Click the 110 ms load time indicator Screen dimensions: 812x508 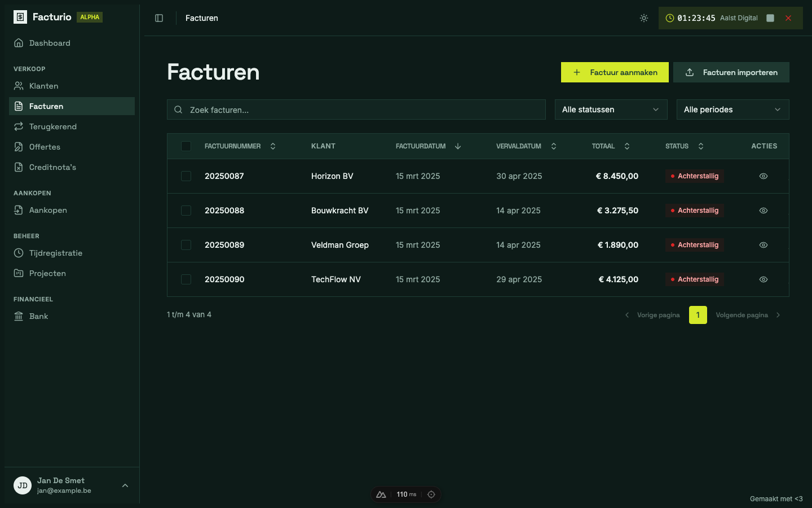pos(406,494)
